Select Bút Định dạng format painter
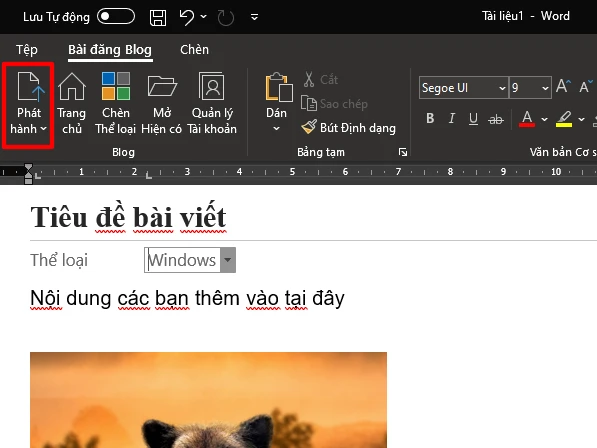This screenshot has width=597, height=448. pyautogui.click(x=348, y=128)
